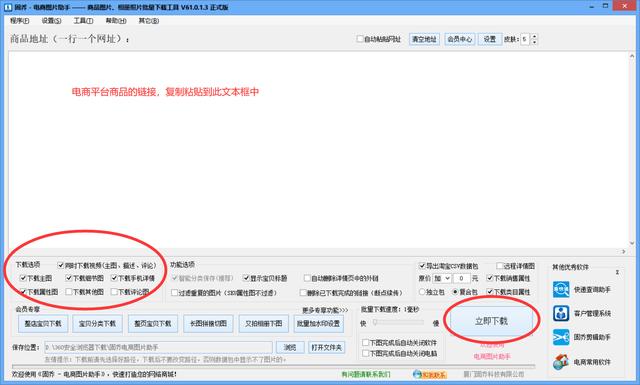
Task: Click inside the product URL text area
Action: 318,149
